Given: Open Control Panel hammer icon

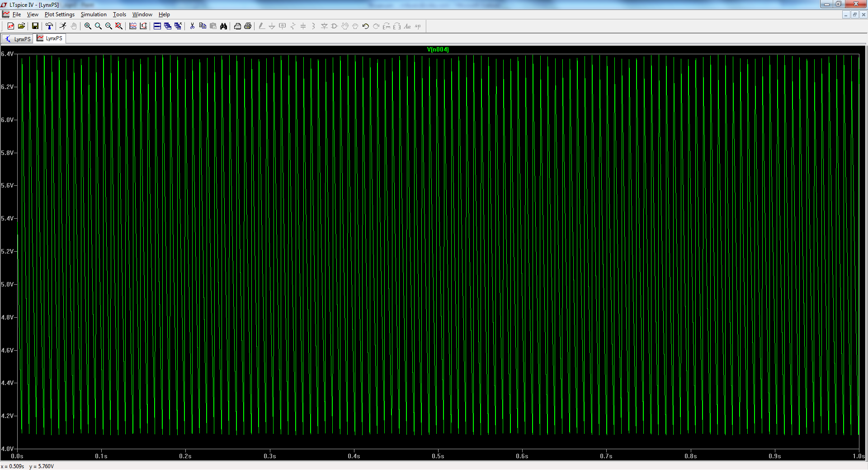Looking at the screenshot, I should coord(49,26).
